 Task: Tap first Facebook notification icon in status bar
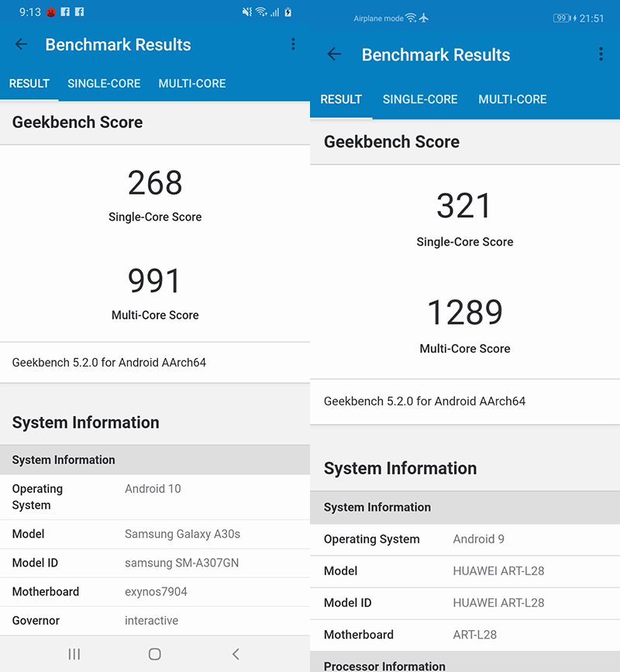(x=65, y=12)
